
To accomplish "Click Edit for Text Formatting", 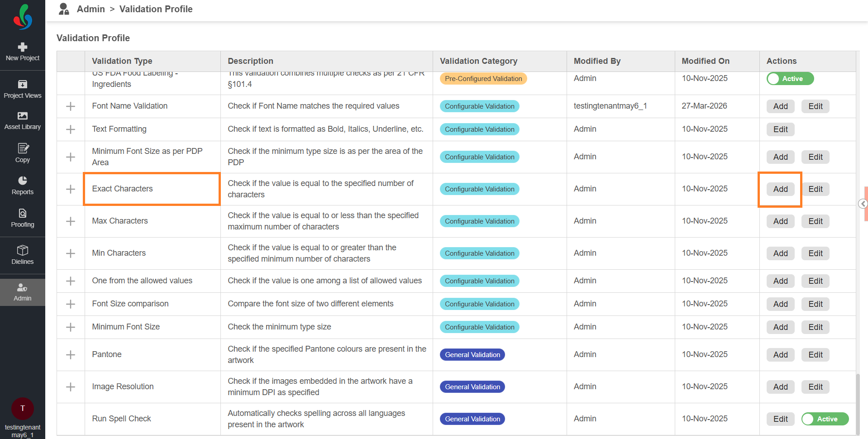I will pos(780,129).
